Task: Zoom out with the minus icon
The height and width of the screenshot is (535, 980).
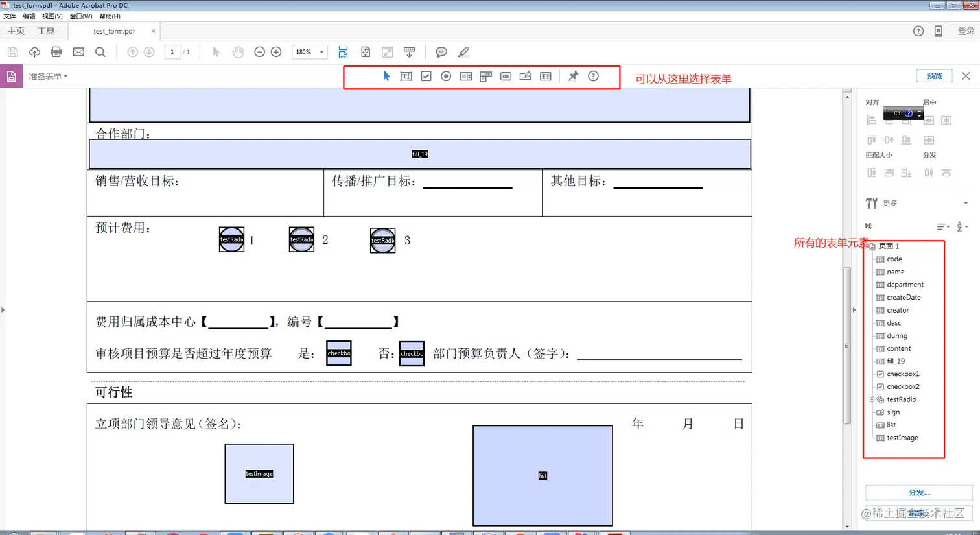Action: click(259, 52)
